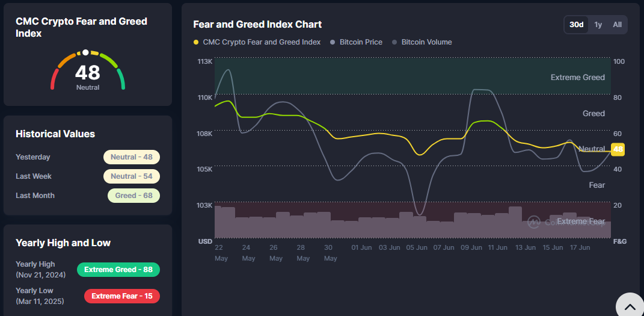The image size is (644, 316).
Task: Switch chart to 30d range
Action: point(576,25)
